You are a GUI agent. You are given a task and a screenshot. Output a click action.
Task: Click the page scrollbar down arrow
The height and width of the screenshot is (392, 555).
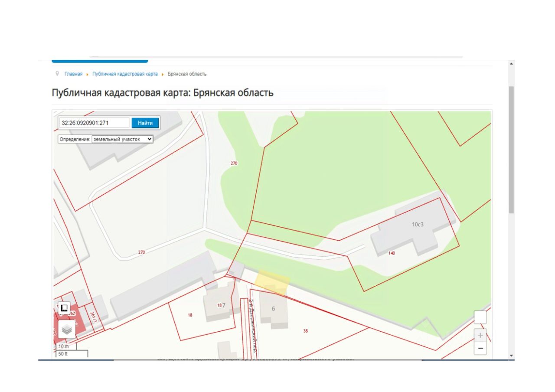(511, 356)
